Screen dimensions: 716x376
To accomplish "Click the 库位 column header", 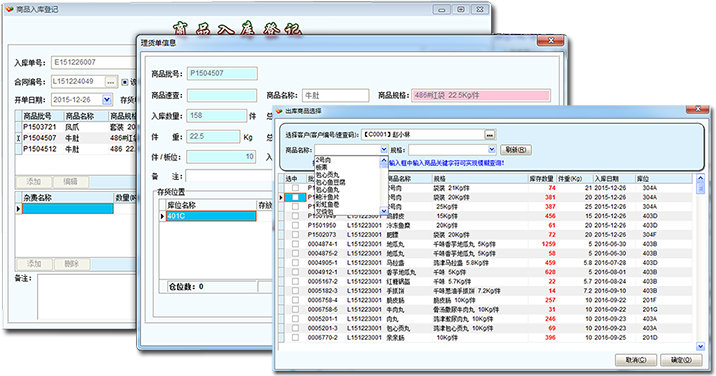I will [663, 179].
